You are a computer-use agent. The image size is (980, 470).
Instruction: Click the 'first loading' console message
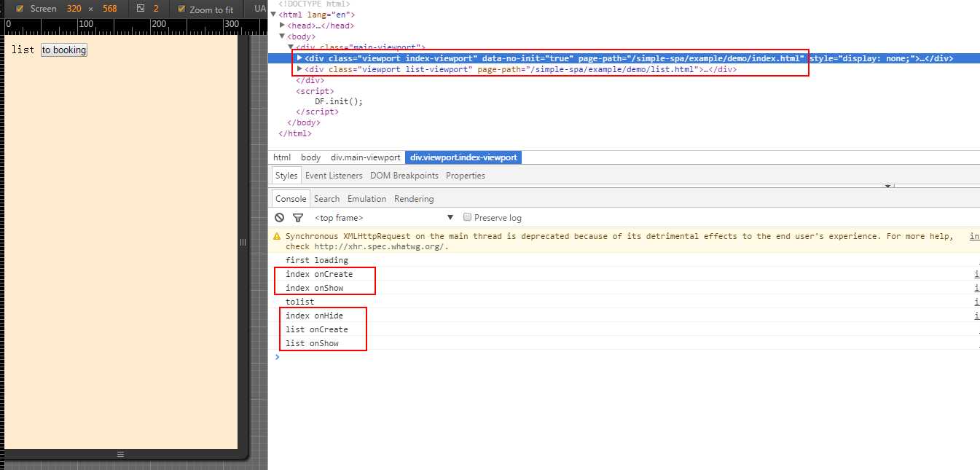click(x=317, y=260)
